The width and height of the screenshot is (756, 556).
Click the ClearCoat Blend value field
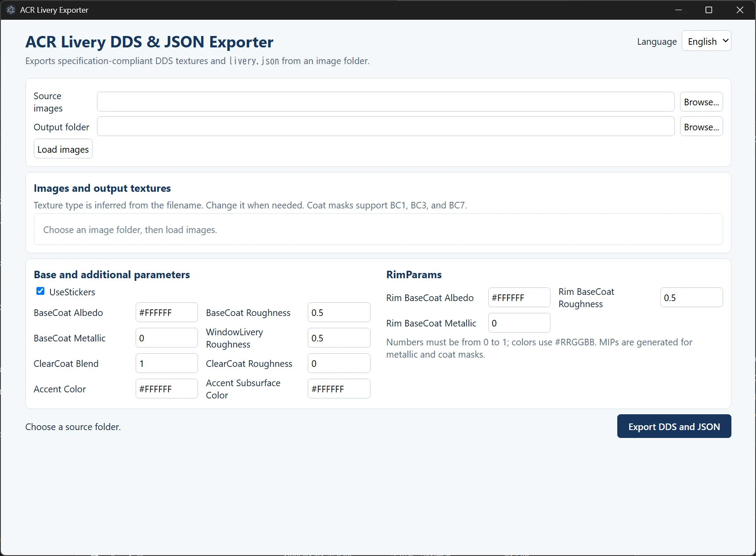coord(166,363)
